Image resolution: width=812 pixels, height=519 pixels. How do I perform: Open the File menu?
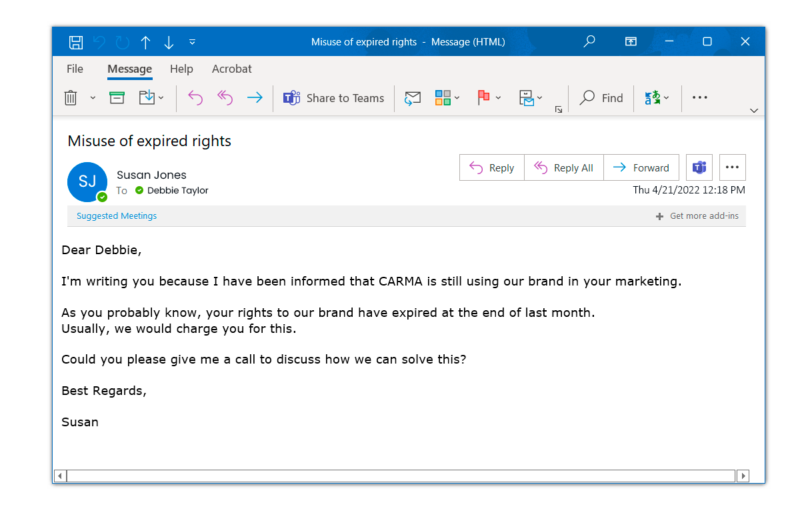[75, 69]
